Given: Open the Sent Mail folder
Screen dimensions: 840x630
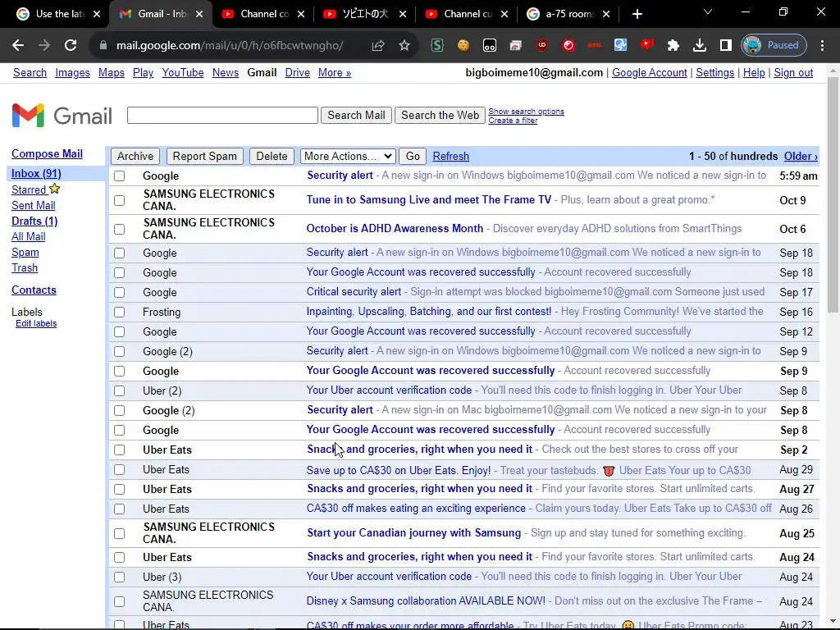Looking at the screenshot, I should point(33,205).
